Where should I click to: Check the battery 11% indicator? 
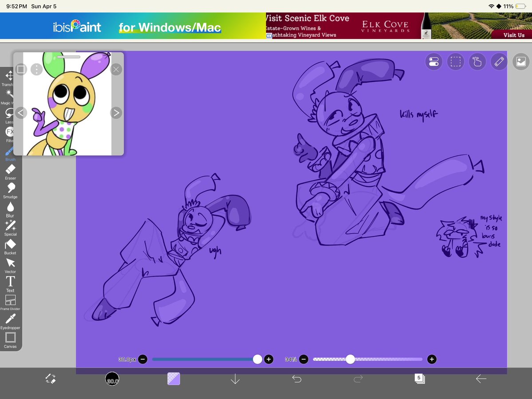(x=514, y=6)
